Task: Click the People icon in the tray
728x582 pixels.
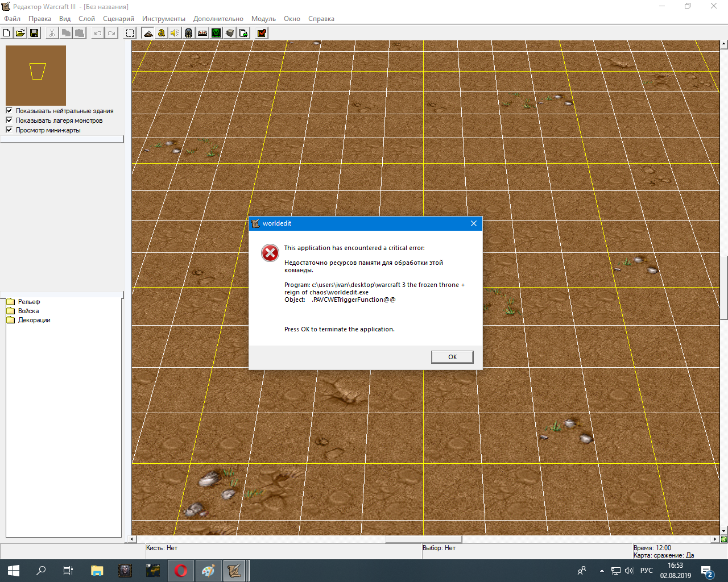Action: pos(582,571)
